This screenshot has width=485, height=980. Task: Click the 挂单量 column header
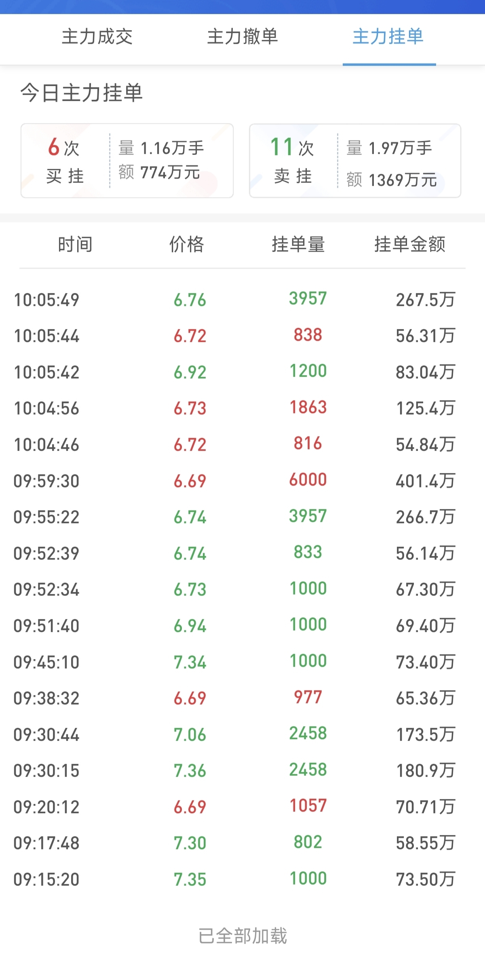click(298, 244)
